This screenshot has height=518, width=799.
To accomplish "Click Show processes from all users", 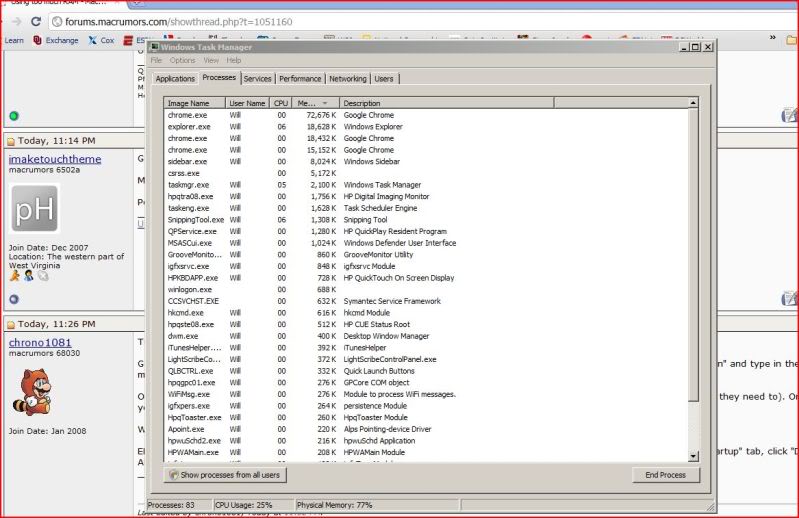I will (225, 475).
